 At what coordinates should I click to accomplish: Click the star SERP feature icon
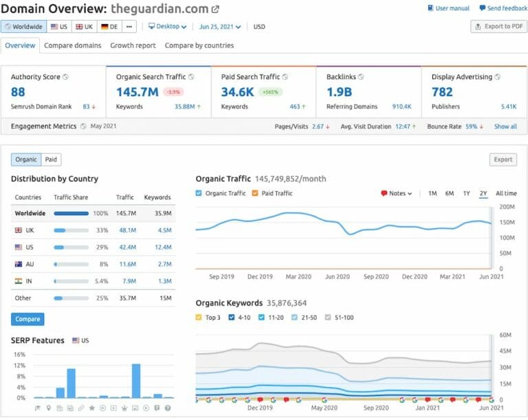[x=92, y=408]
